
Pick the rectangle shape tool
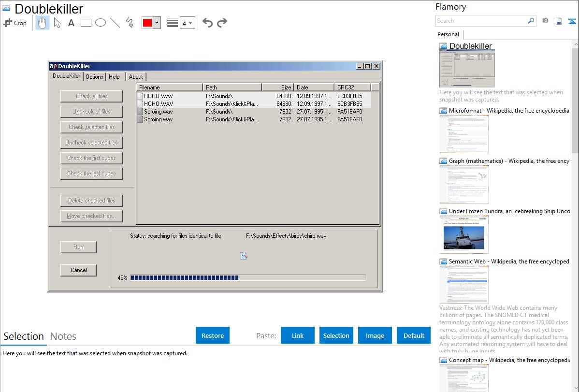[86, 23]
